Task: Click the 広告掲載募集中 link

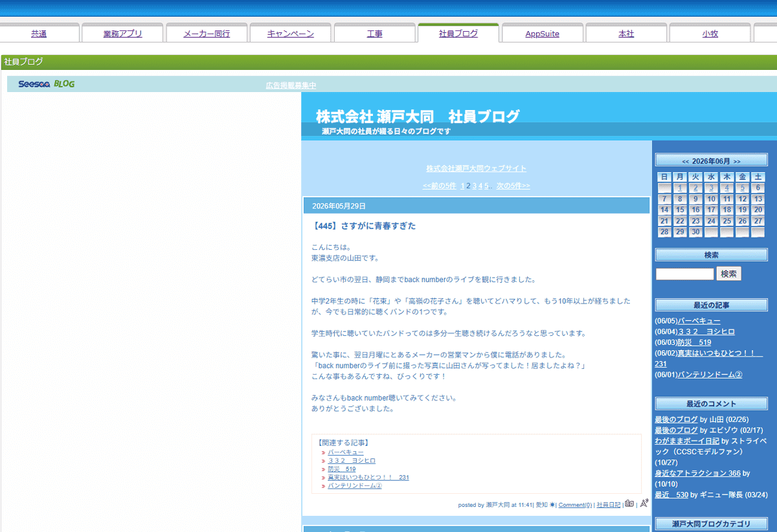Action: pyautogui.click(x=291, y=85)
